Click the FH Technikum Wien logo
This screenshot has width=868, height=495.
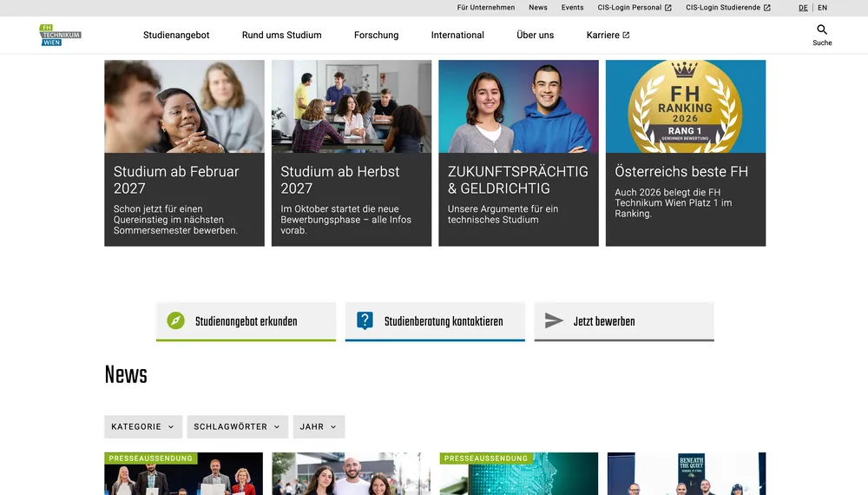[x=61, y=35]
